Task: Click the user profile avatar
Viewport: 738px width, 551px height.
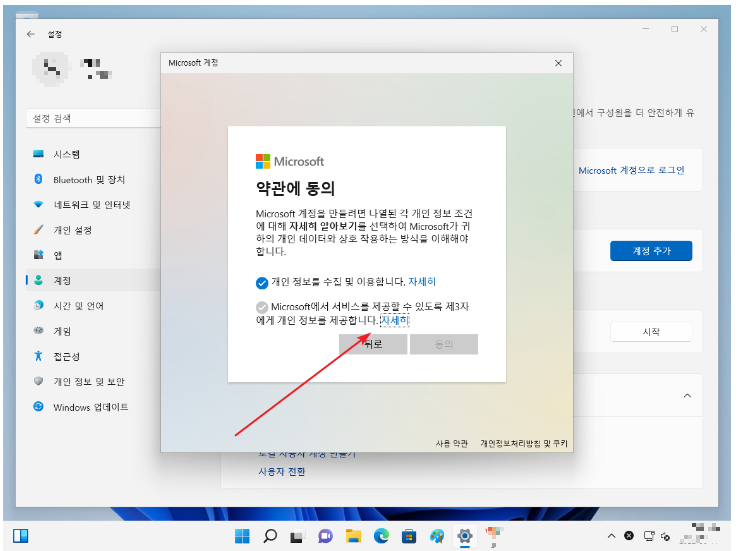Action: (x=51, y=69)
